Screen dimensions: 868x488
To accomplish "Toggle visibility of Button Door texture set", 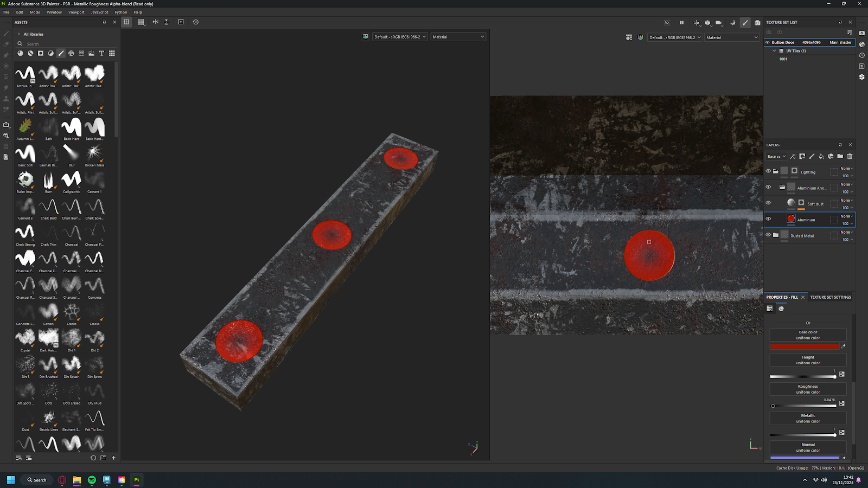I will tap(768, 42).
